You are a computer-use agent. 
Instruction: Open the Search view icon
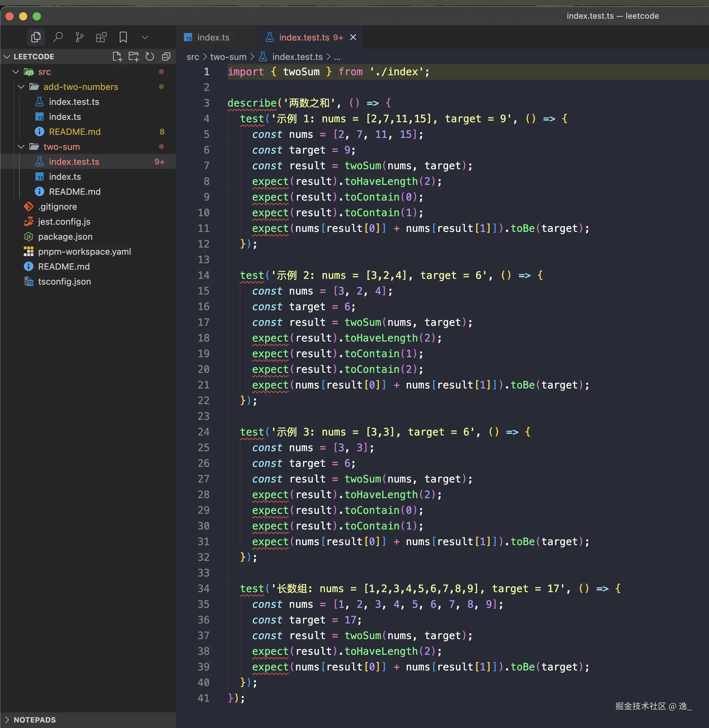point(58,37)
